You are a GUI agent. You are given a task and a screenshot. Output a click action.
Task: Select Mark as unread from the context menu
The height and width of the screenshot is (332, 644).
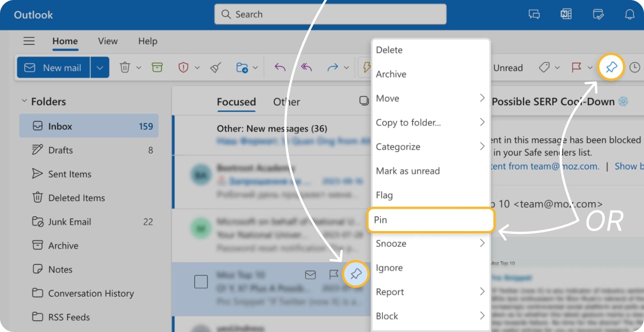407,171
